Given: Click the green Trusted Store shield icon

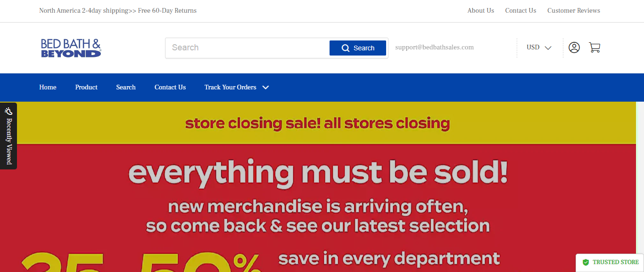Looking at the screenshot, I should tap(586, 262).
